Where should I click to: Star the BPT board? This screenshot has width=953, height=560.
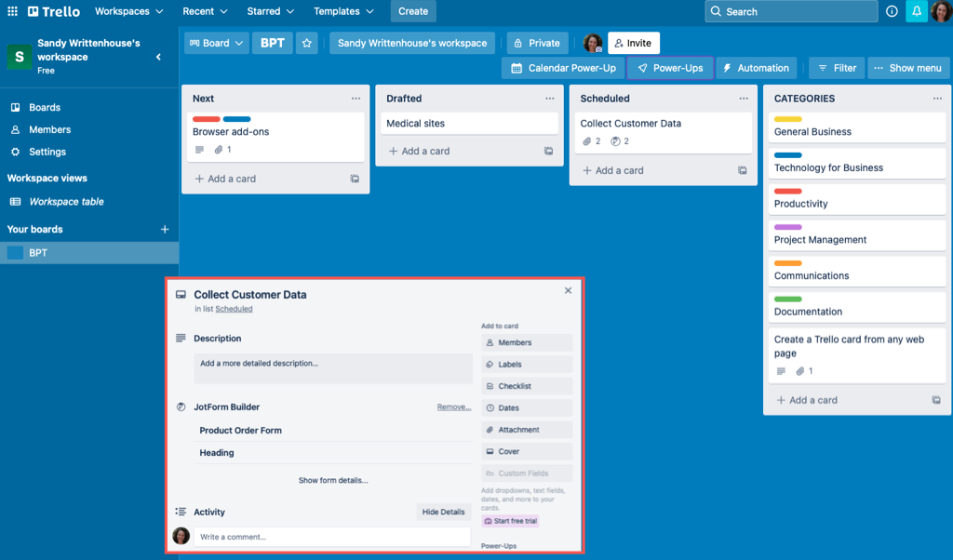point(307,43)
